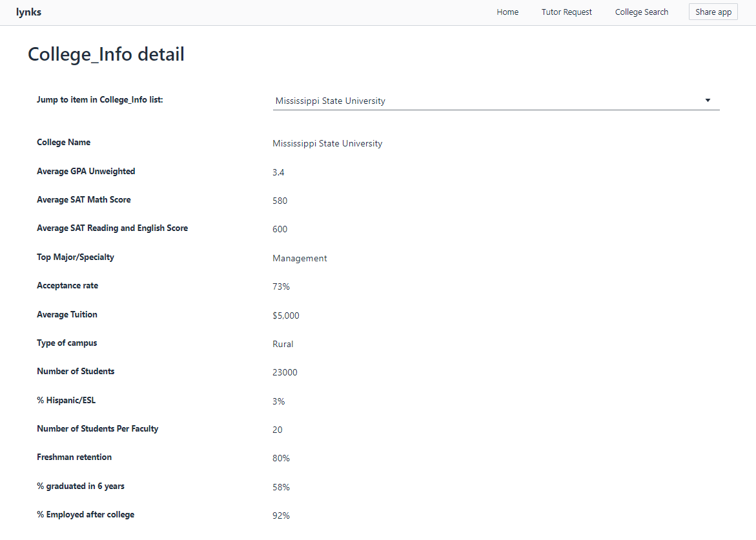Click the '% Employed after college' value 92%
This screenshot has height=540, width=756.
coord(281,515)
